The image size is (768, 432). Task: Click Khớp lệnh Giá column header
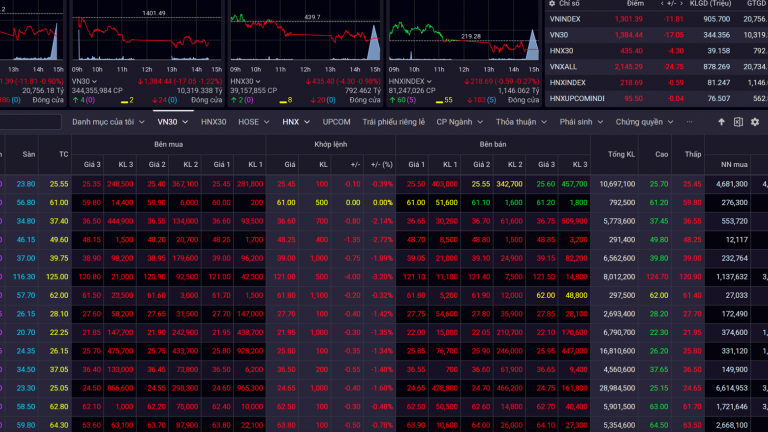[x=290, y=165]
